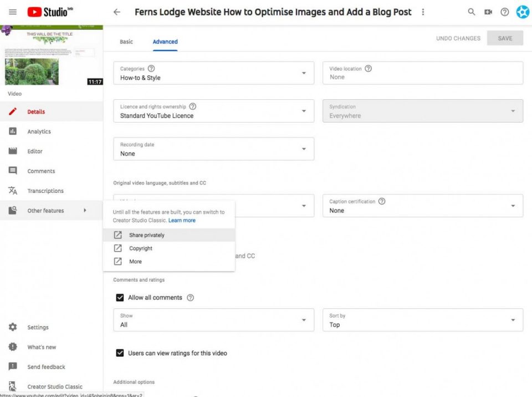Image resolution: width=532 pixels, height=397 pixels.
Task: Open the help question mark in header
Action: click(x=504, y=12)
